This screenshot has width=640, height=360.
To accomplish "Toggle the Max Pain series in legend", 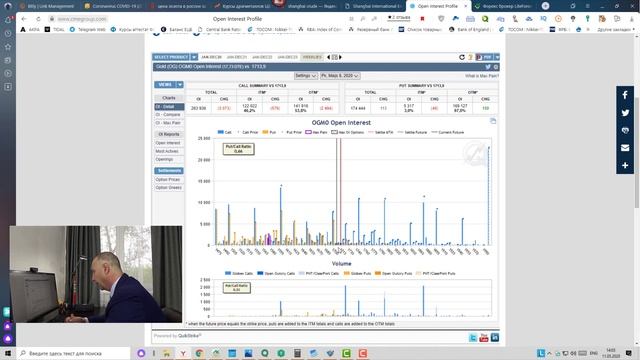I will click(316, 132).
